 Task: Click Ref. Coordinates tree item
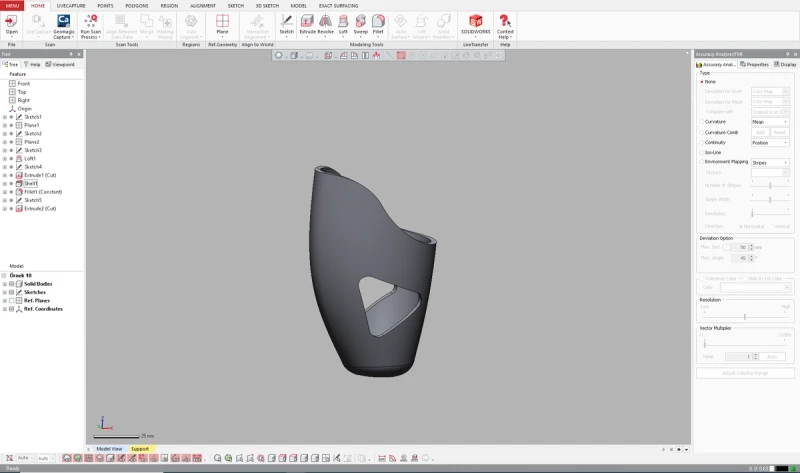[43, 309]
